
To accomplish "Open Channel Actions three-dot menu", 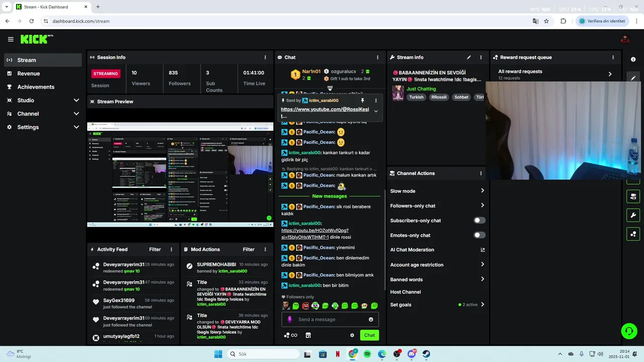I will coord(481,173).
